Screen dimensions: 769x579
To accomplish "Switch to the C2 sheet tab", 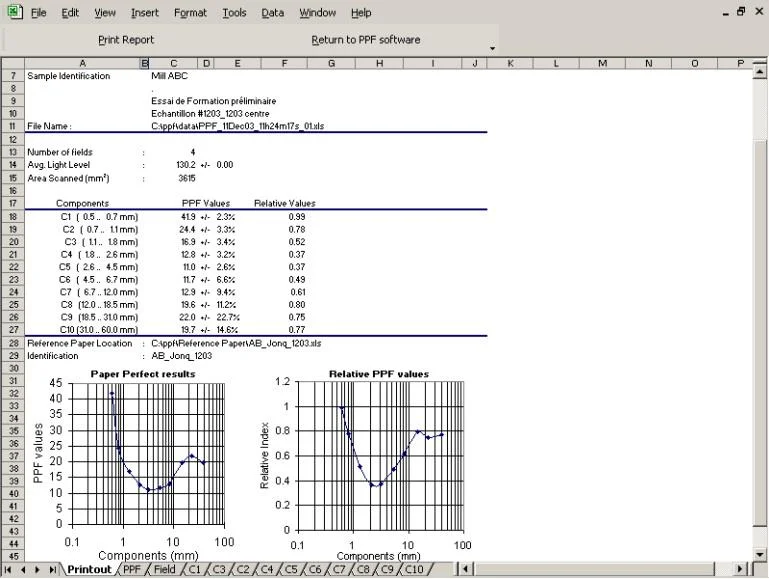I will point(243,569).
